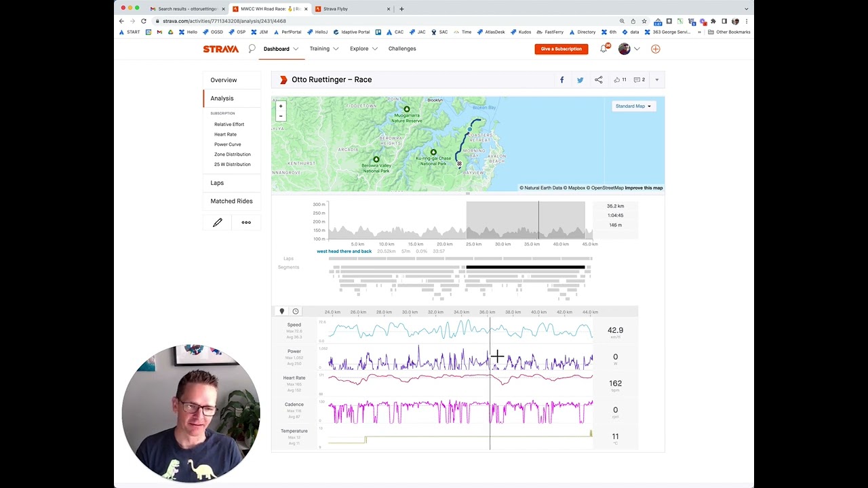Give kudos with the thumbs-up icon

(x=617, y=80)
